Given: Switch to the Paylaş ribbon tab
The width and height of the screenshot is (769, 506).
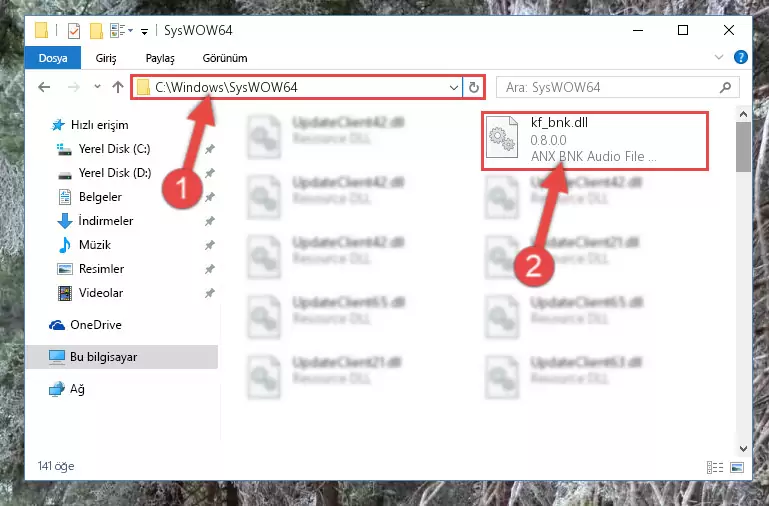Looking at the screenshot, I should click(x=160, y=58).
